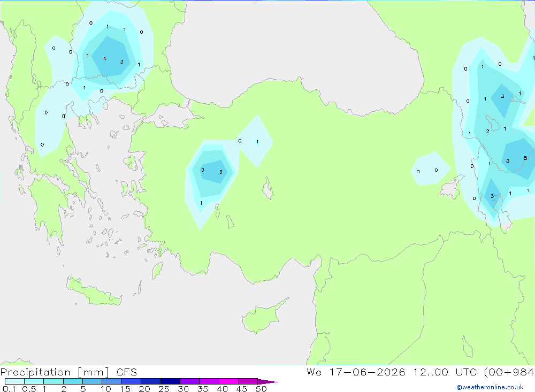Select the 1–2 mm legend color swatch
The width and height of the screenshot is (535, 392).
coord(53,381)
